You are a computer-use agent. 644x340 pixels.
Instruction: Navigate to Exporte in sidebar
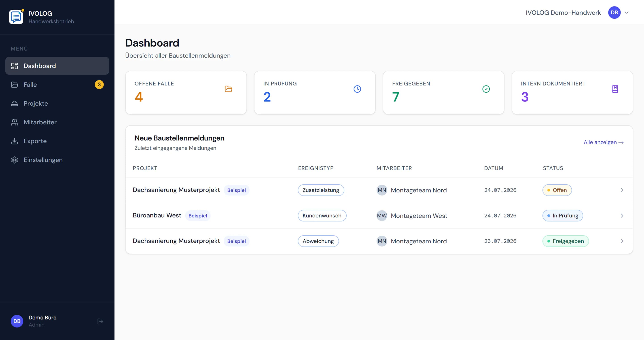tap(57, 141)
